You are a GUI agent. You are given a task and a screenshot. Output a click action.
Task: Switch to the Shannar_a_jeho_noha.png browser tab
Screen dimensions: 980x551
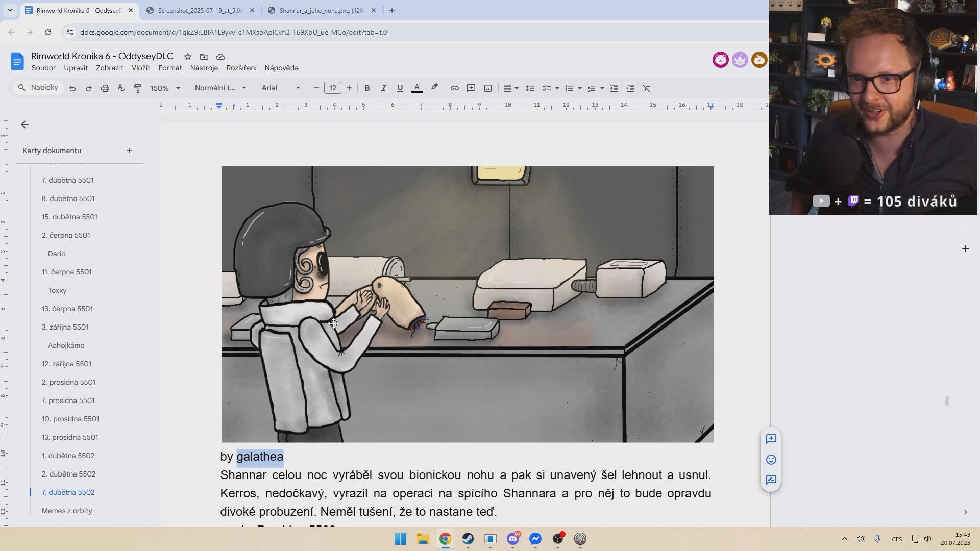[322, 10]
